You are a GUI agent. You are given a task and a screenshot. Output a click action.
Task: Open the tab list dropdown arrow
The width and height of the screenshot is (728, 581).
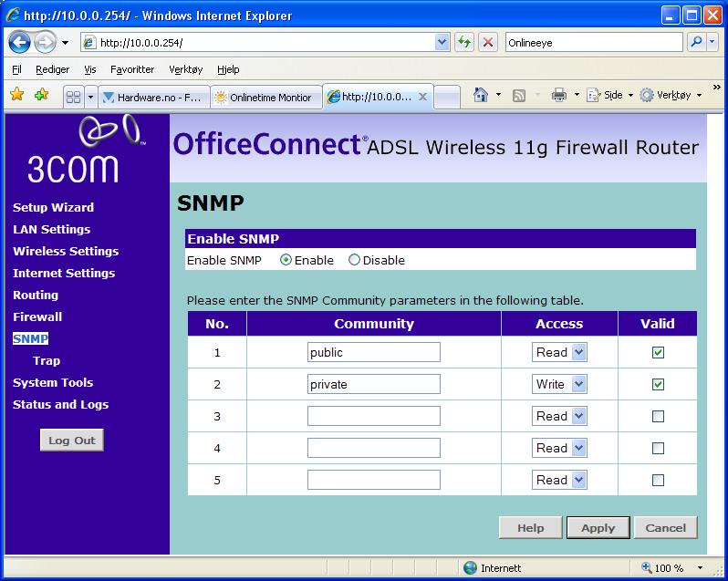click(x=90, y=97)
